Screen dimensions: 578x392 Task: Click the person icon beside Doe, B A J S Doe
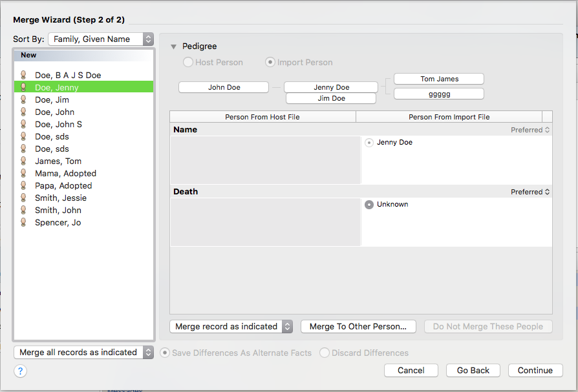click(x=23, y=75)
